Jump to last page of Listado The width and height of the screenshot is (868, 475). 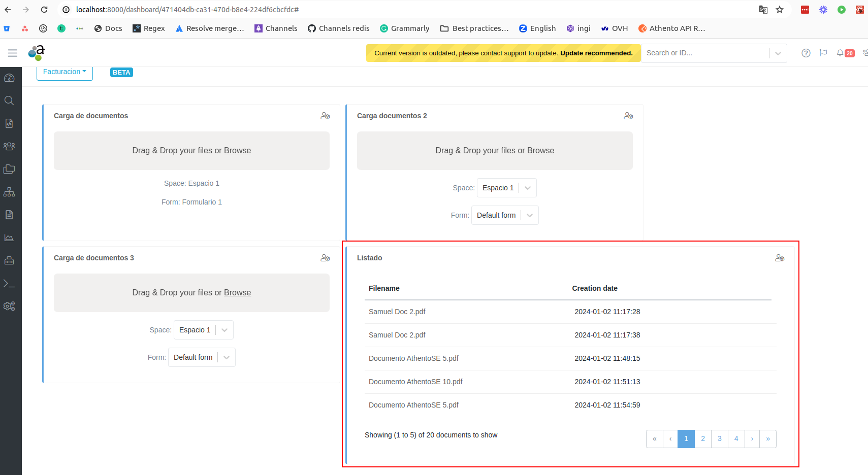767,438
